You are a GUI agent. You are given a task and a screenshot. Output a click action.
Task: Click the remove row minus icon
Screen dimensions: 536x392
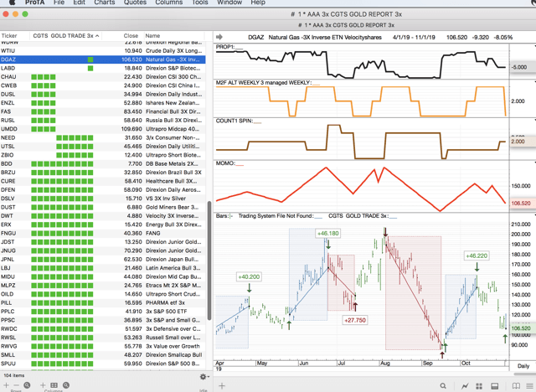pyautogui.click(x=16, y=385)
